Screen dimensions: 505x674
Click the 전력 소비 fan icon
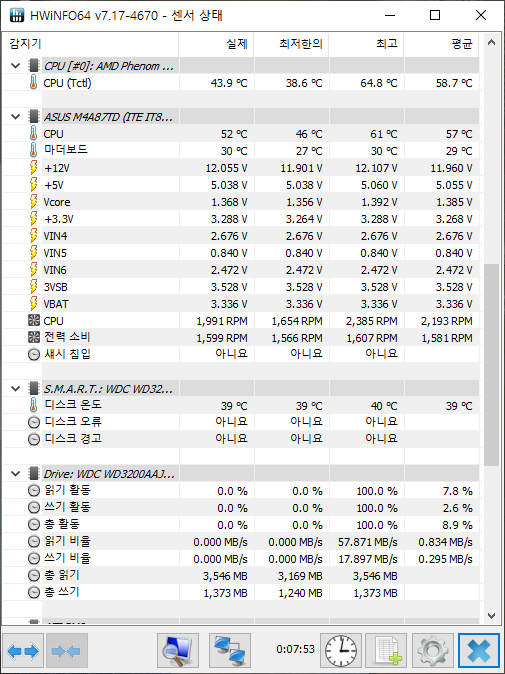[x=34, y=338]
